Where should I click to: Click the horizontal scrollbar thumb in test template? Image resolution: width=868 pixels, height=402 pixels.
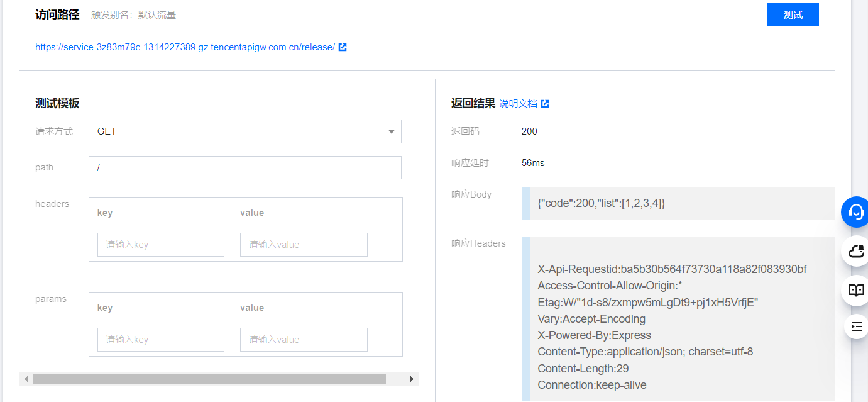coord(209,379)
